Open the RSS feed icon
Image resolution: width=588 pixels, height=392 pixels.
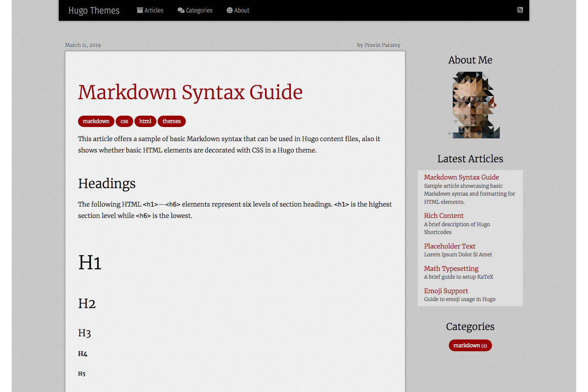pos(520,10)
